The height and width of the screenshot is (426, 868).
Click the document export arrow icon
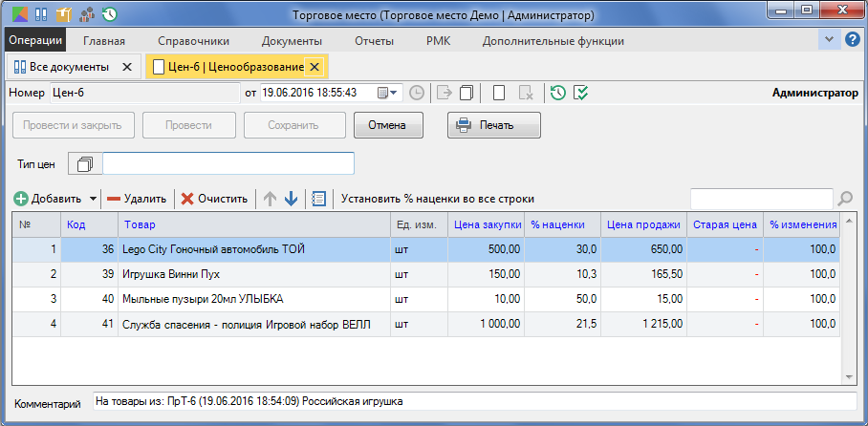(x=444, y=93)
